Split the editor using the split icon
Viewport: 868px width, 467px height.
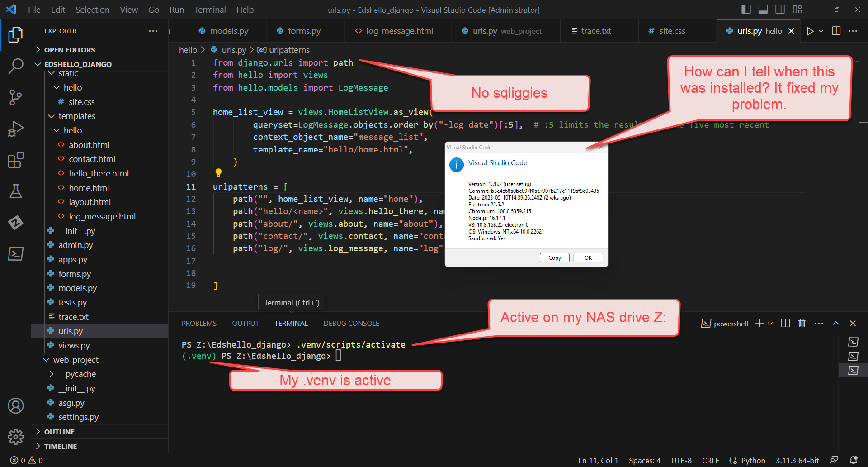tap(835, 31)
